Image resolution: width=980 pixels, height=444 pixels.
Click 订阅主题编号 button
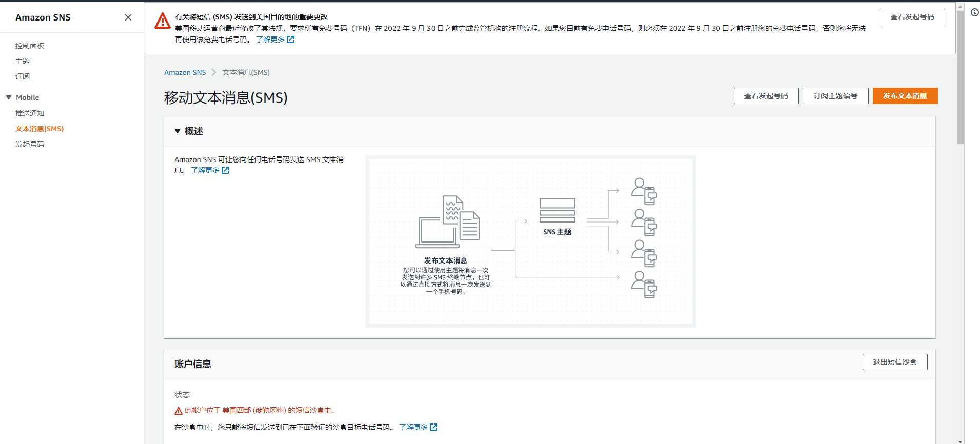click(835, 96)
